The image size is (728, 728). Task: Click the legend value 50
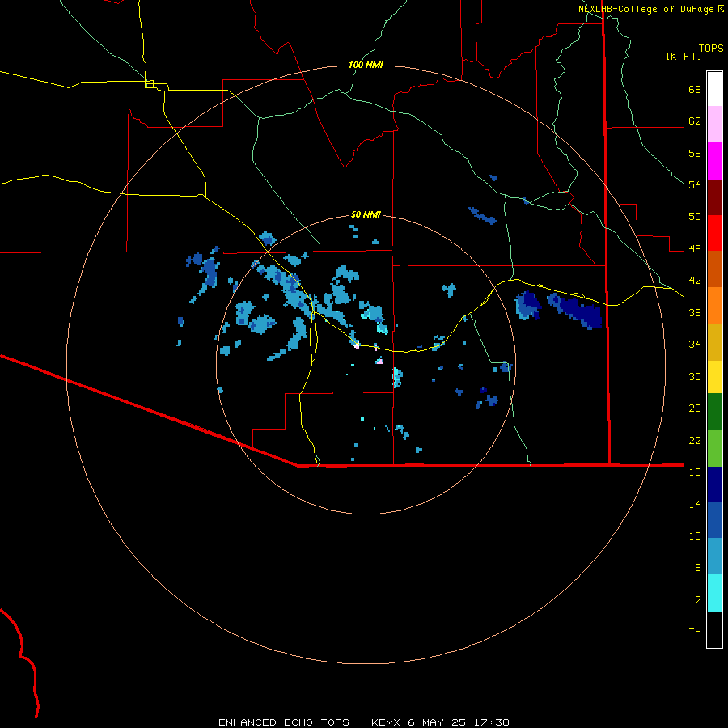tap(695, 217)
